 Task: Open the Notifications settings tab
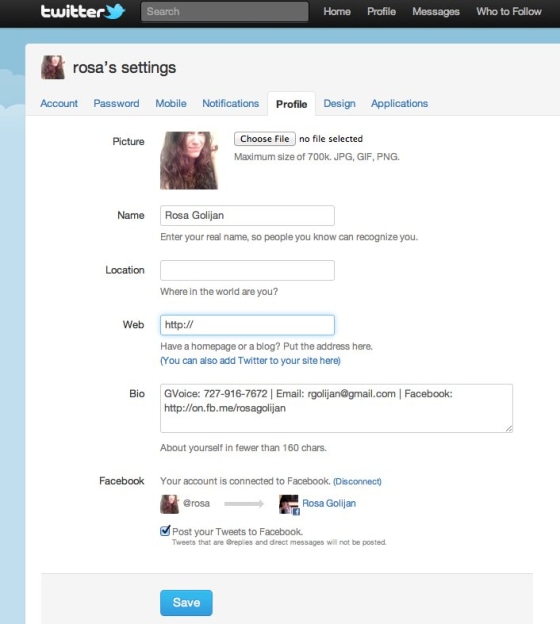point(230,103)
